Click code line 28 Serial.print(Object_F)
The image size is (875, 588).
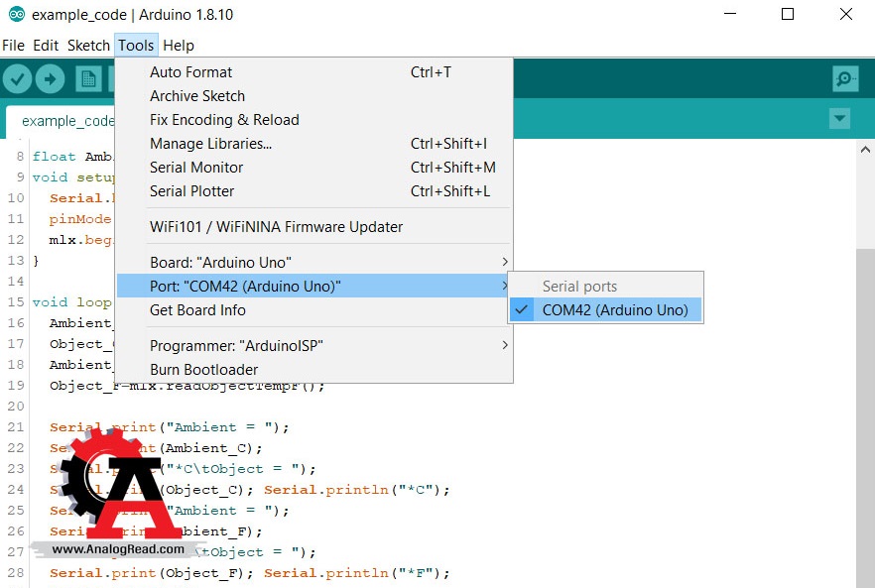coord(152,573)
